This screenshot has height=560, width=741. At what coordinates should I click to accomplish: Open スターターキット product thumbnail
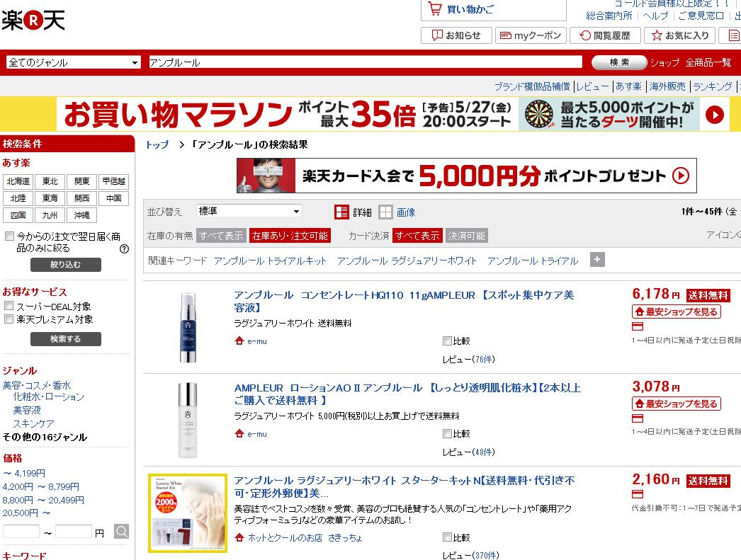click(188, 513)
